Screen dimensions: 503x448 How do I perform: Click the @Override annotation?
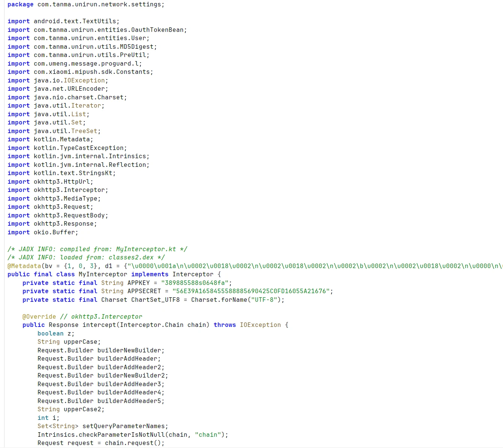pos(39,317)
